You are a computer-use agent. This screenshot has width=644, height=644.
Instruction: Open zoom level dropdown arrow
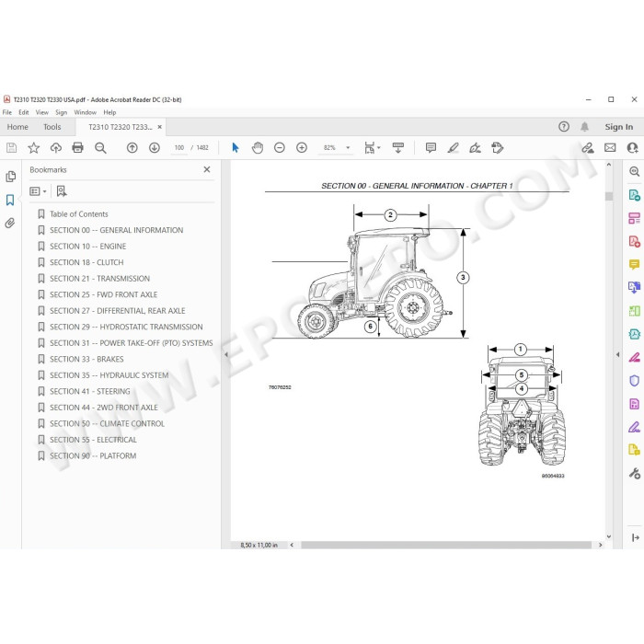348,148
